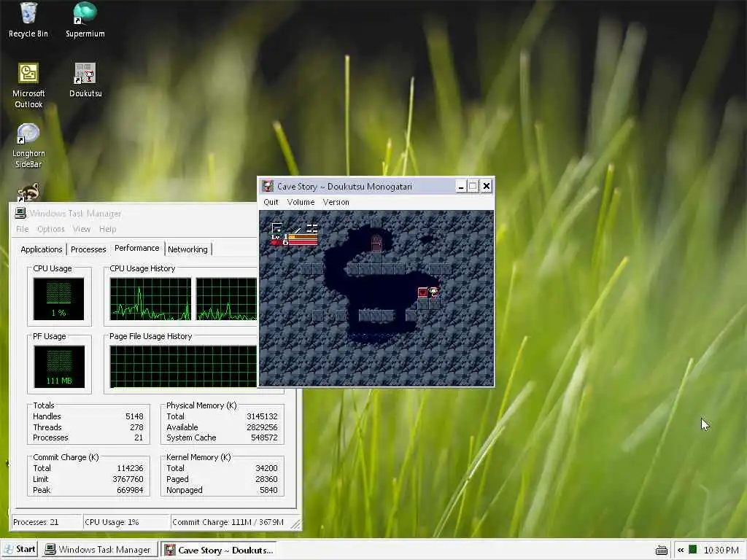Click the red health bar in HUD
The image size is (747, 560).
pos(303,242)
